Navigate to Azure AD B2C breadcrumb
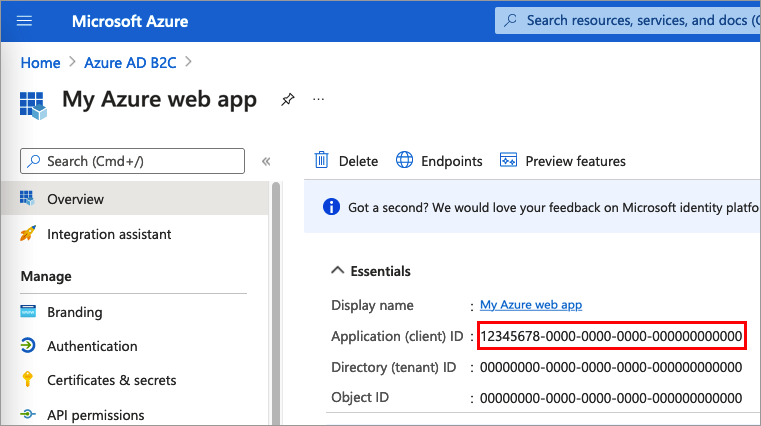The image size is (761, 426). (x=132, y=62)
